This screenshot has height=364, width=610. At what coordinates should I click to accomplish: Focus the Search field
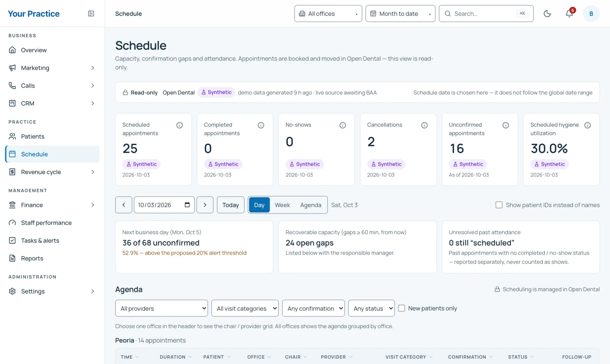point(486,14)
